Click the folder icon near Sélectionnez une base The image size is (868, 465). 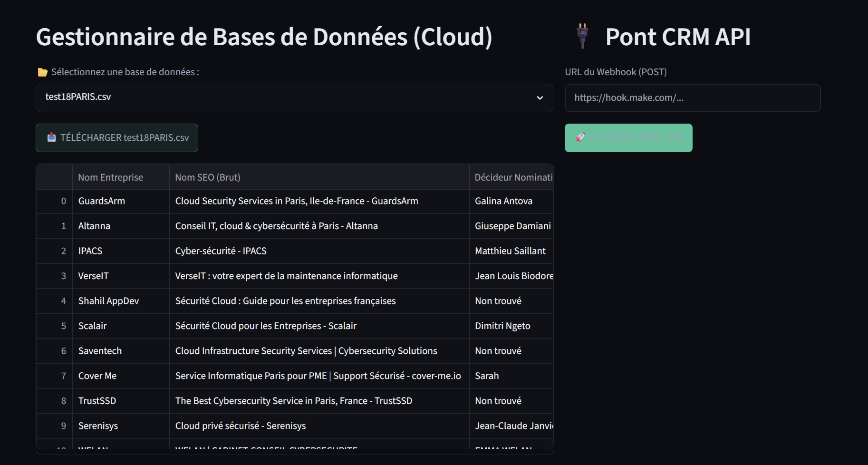[x=42, y=72]
